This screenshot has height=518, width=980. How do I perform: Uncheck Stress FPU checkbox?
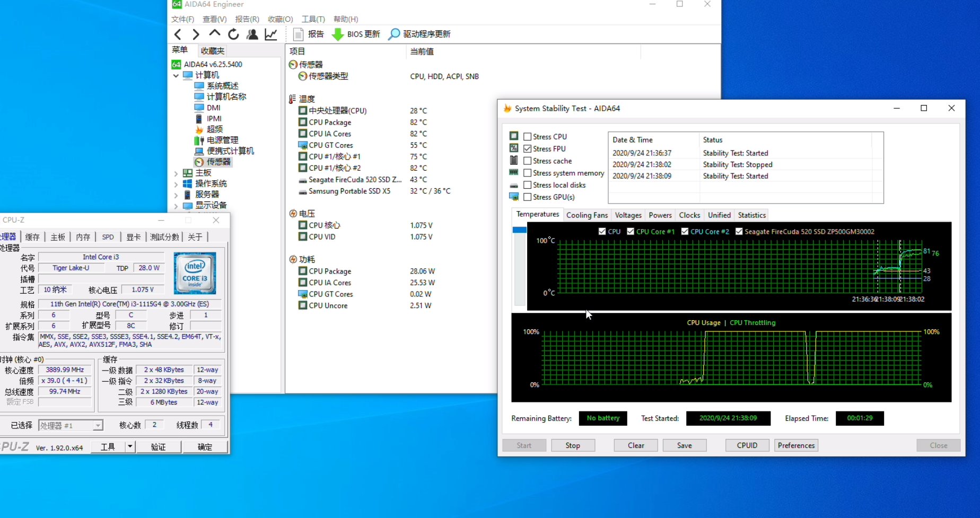(x=528, y=149)
